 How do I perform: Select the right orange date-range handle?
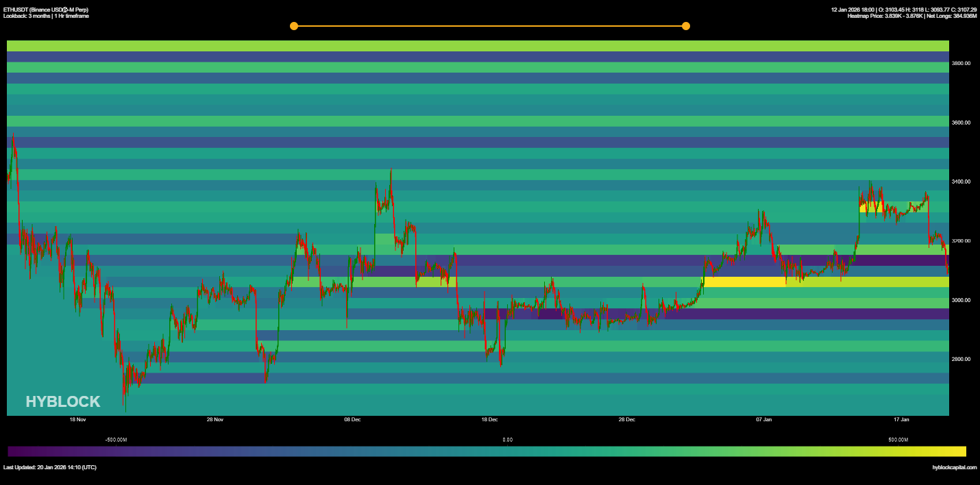point(685,25)
